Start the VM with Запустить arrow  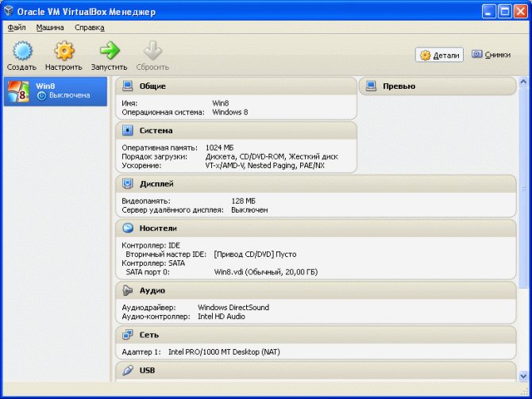click(x=110, y=51)
